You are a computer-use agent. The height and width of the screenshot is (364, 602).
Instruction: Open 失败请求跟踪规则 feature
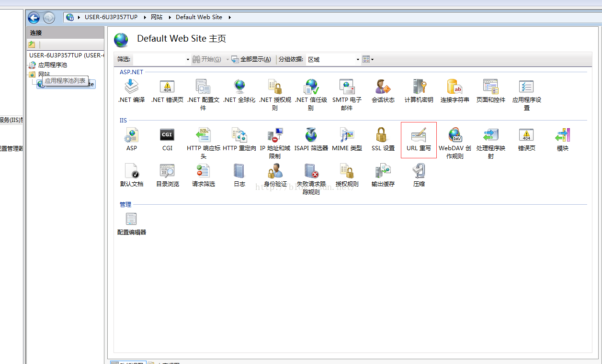tap(311, 179)
